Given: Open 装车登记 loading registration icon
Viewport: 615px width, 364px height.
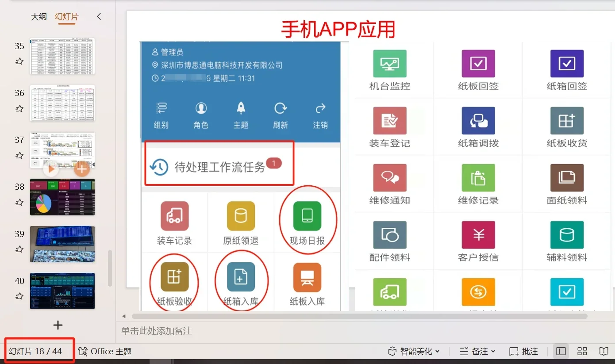Looking at the screenshot, I should tap(390, 120).
